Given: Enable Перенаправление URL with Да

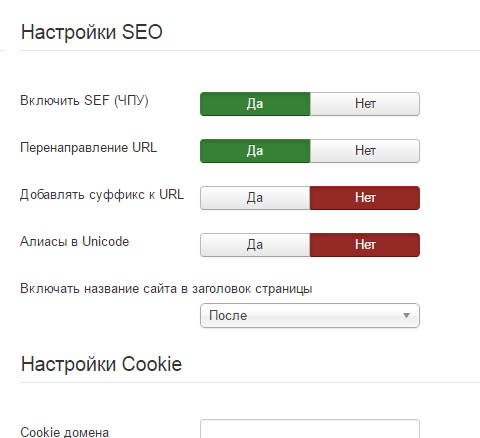Looking at the screenshot, I should pos(255,151).
